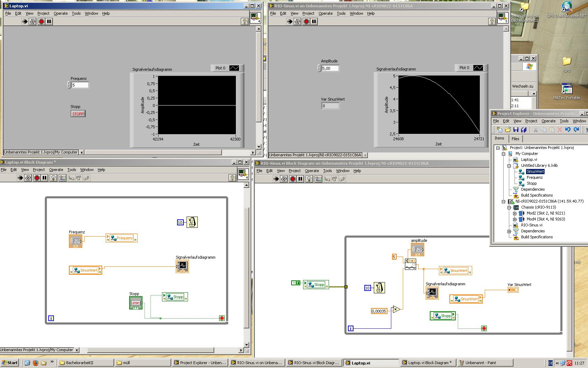Step into in Laptop.vi Block Diagram toolbar
The height and width of the screenshot is (368, 588).
(x=71, y=178)
